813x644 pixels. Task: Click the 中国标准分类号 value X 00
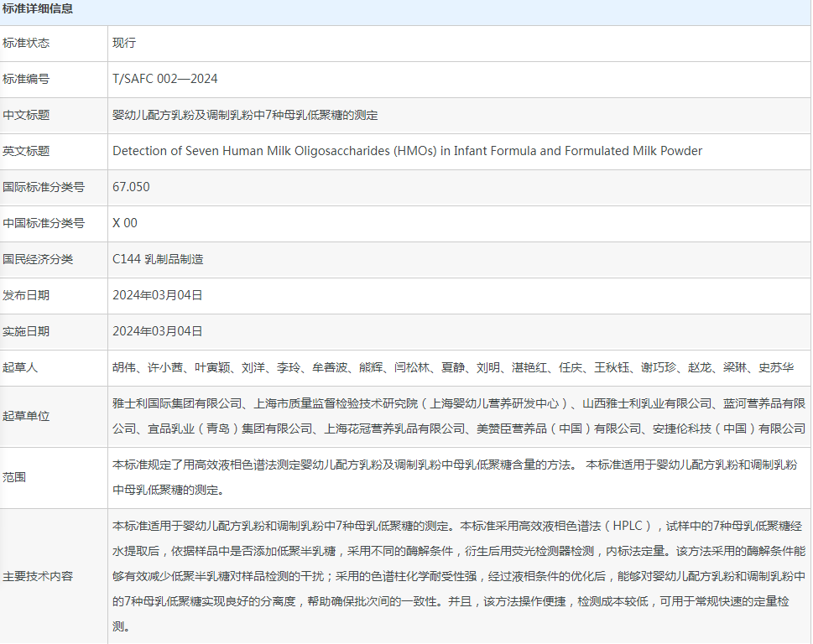(125, 223)
